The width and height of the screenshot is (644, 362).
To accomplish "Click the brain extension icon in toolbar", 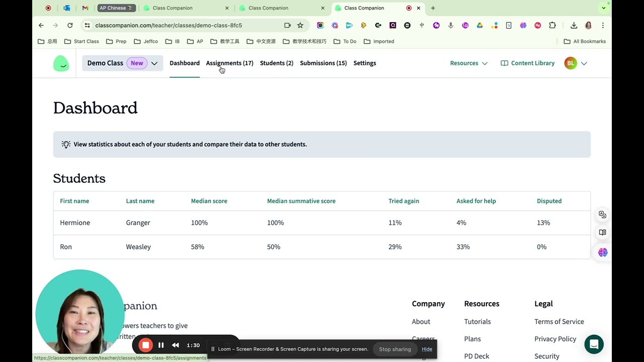I will (523, 25).
